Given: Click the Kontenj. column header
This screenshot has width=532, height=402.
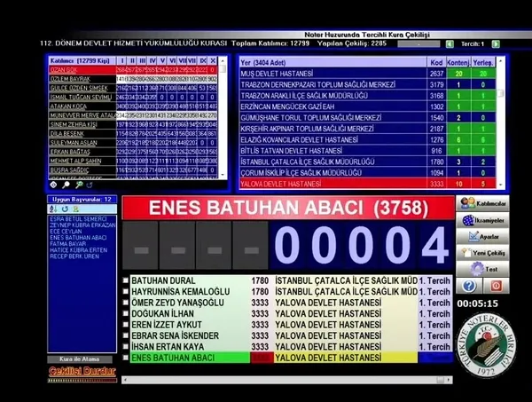Looking at the screenshot, I should 458,62.
